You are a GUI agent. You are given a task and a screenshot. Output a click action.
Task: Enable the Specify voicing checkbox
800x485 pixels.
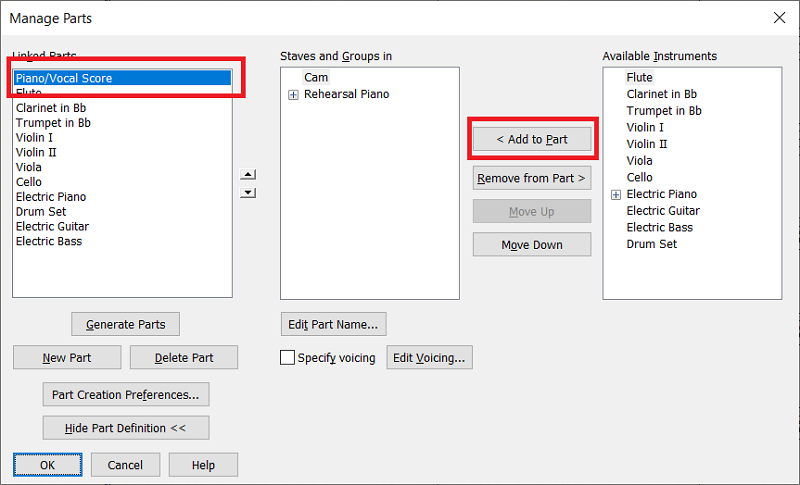tap(288, 358)
